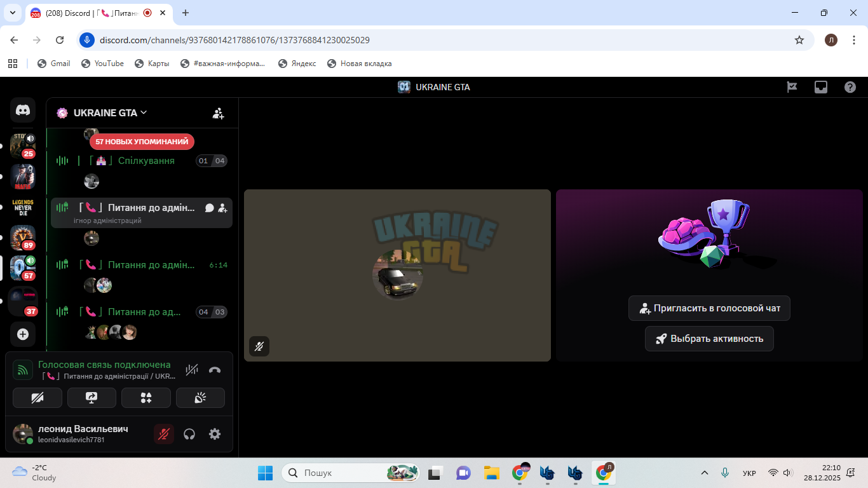Click the voice connection signal icon
The width and height of the screenshot is (868, 488).
coord(23,370)
